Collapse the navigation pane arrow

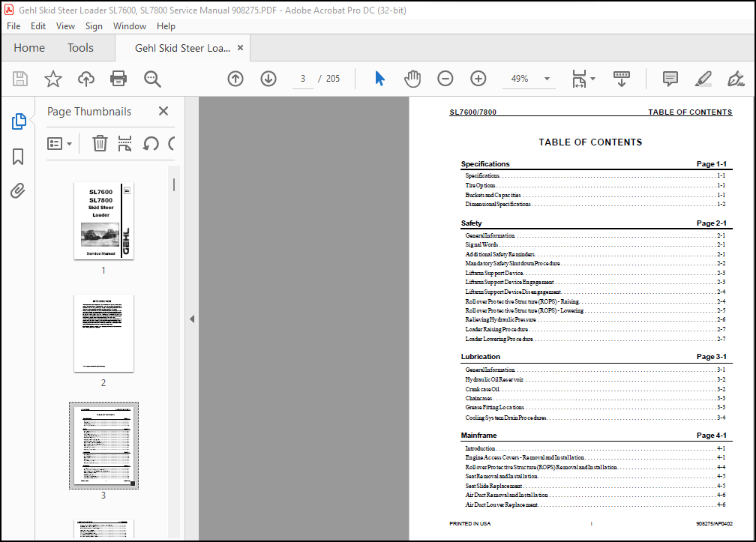[192, 319]
